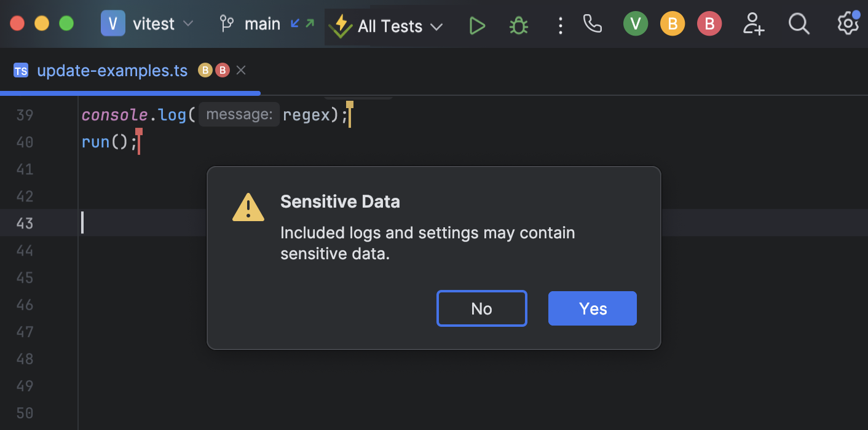Open the main branch selector
The image size is (868, 430).
pos(251,24)
